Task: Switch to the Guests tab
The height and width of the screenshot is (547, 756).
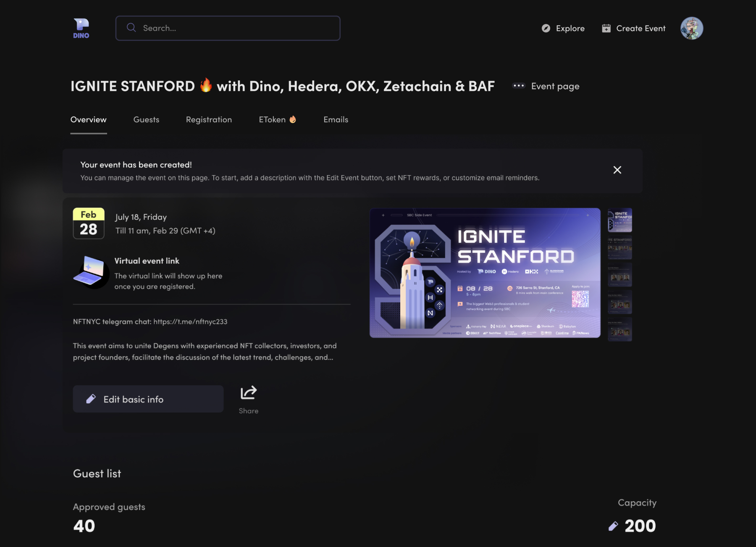Action: click(146, 120)
